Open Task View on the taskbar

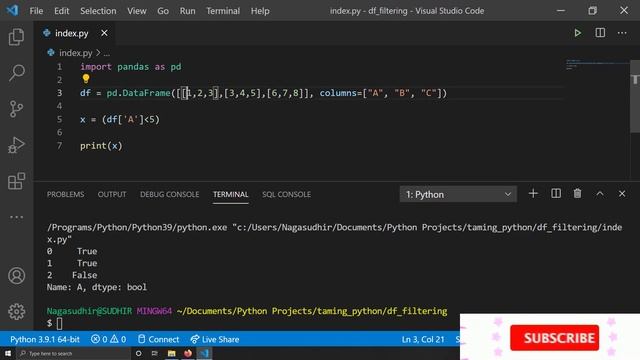tap(155, 353)
